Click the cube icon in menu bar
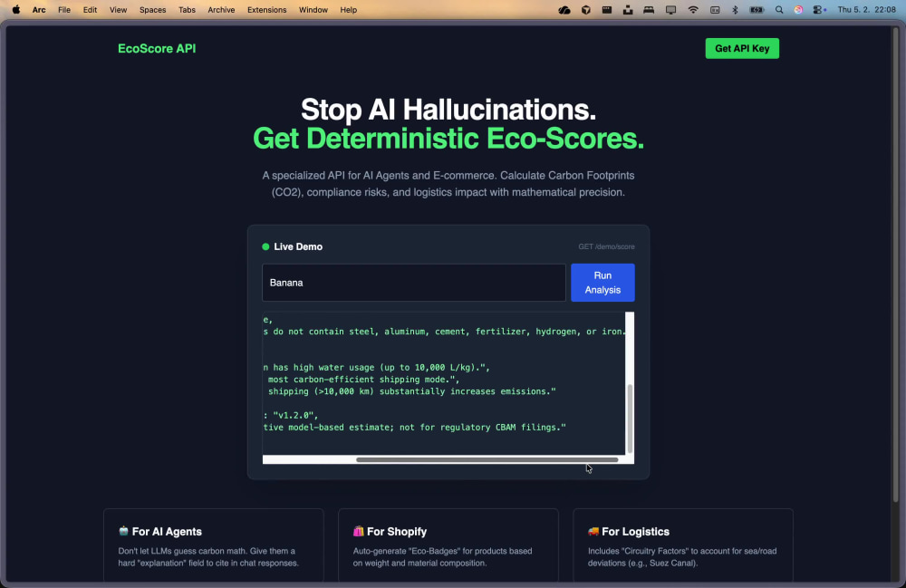906x588 pixels. tap(586, 10)
